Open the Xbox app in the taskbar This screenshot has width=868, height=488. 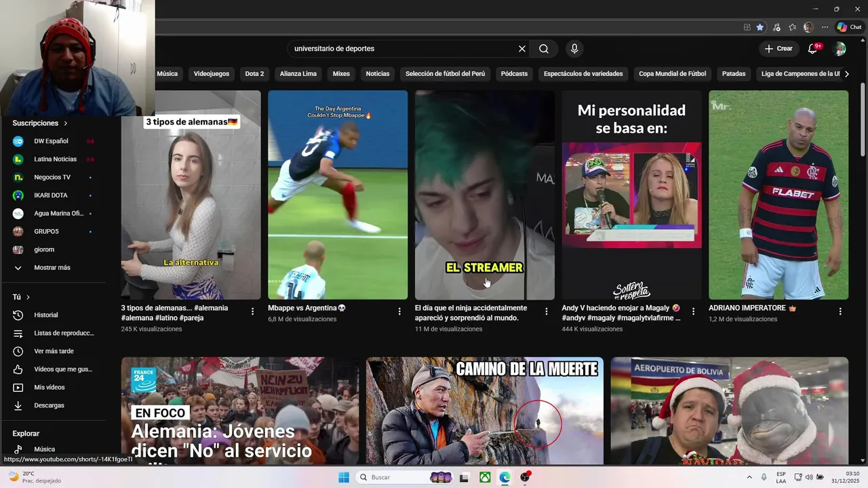pos(485,477)
